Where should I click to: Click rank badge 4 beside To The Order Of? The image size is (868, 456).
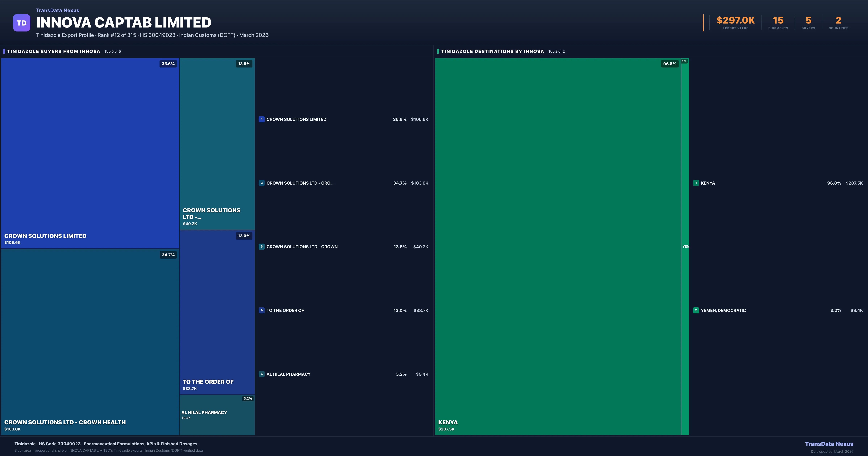pos(261,310)
